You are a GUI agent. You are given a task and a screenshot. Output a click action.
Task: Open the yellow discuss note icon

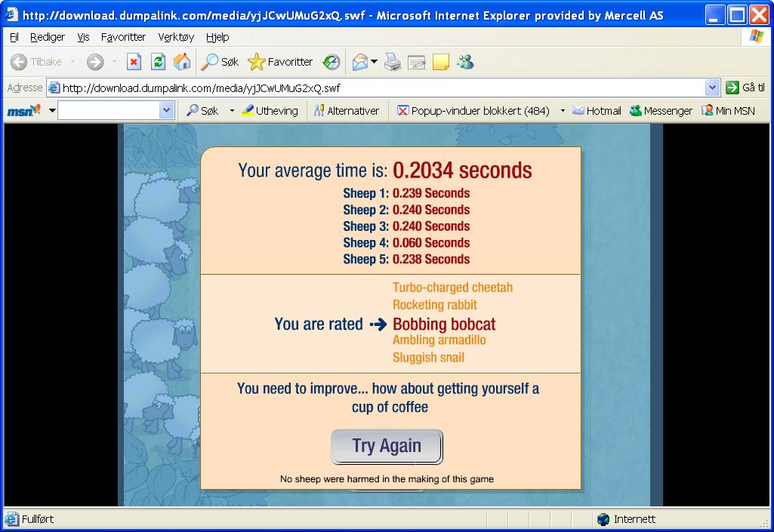(441, 62)
